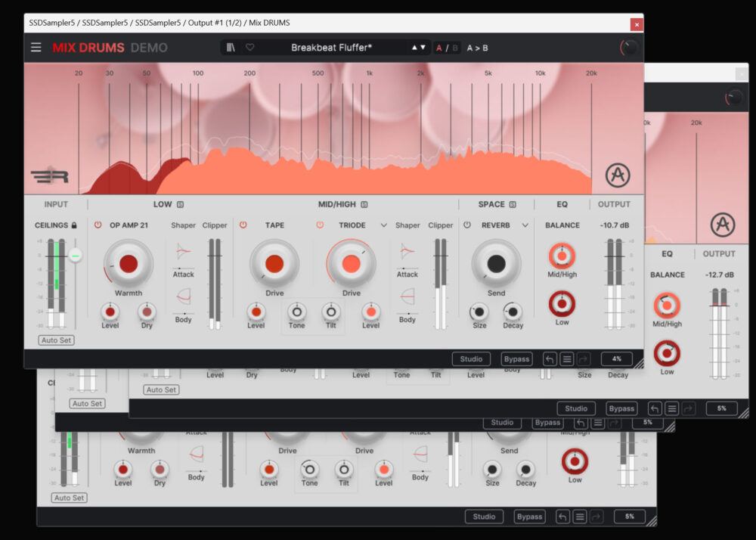Click the -10.7 dB output value
This screenshot has height=540, width=756.
click(614, 225)
